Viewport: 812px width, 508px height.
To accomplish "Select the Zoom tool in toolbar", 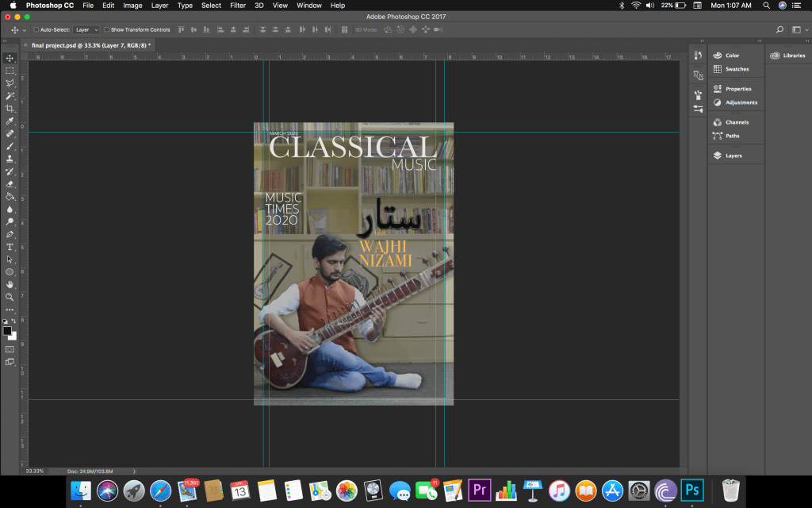I will (10, 297).
